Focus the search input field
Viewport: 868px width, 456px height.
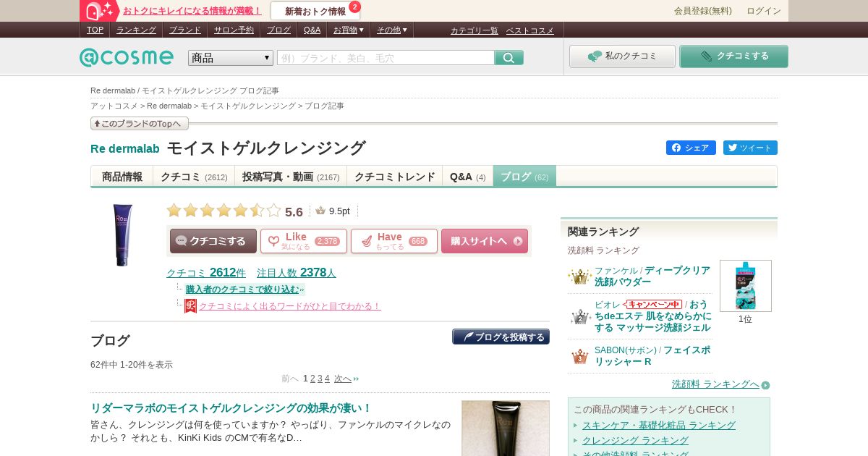386,58
